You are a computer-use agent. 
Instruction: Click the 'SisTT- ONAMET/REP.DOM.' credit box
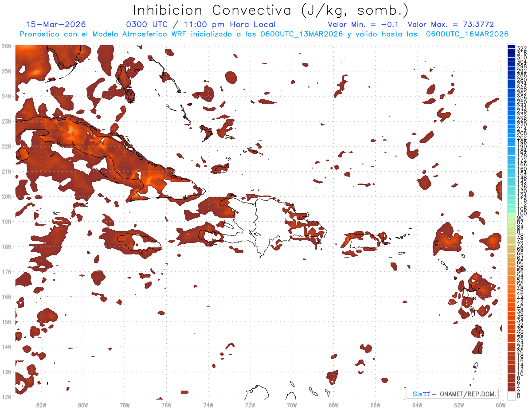tap(452, 394)
